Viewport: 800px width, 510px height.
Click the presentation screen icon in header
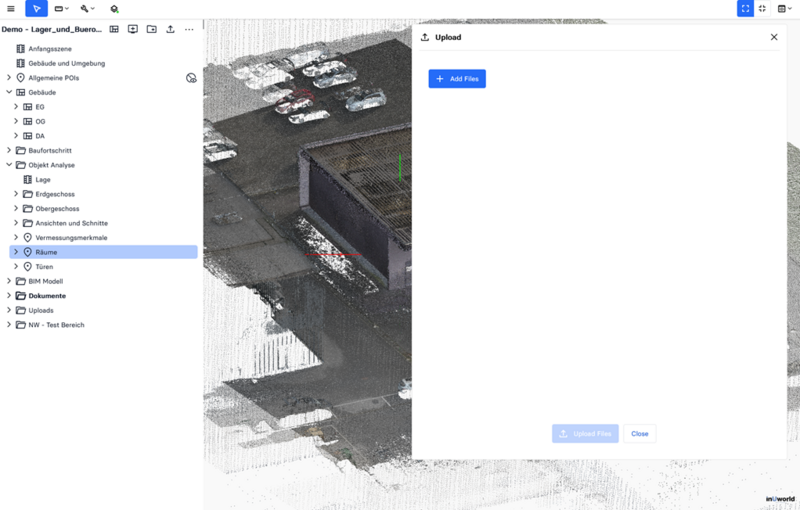pos(133,29)
